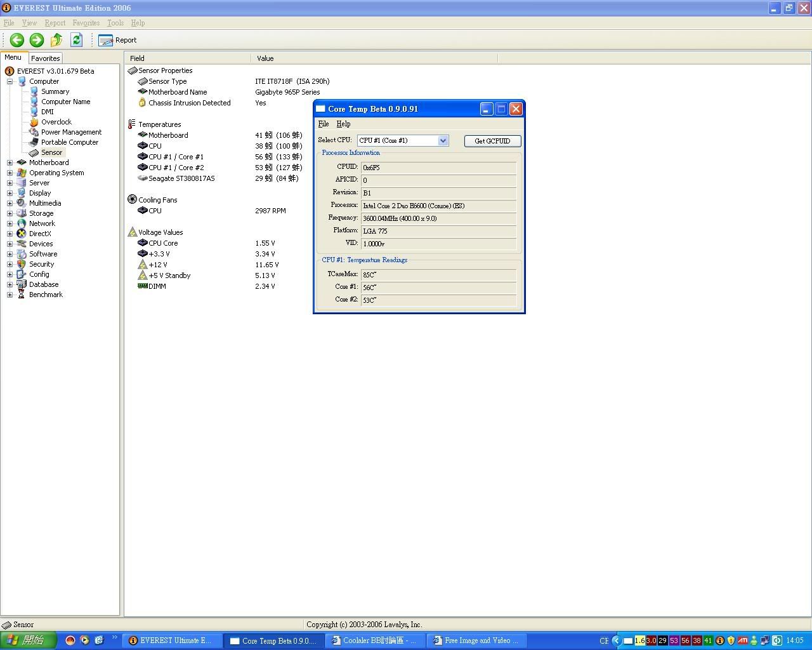
Task: Click the Processor field in Core Temp
Action: (438, 206)
